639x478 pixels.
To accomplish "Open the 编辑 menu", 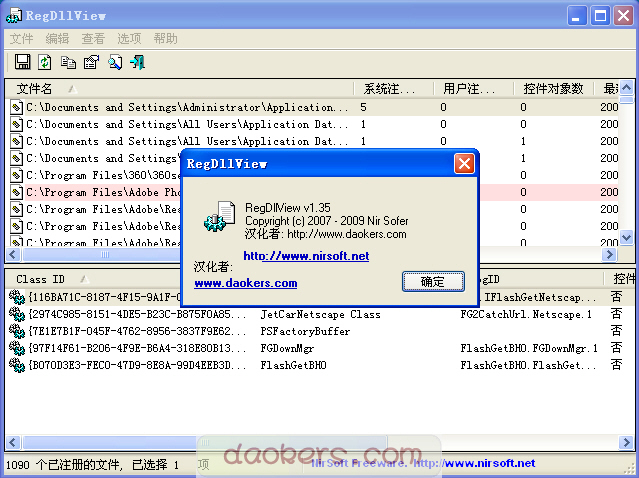I will pos(57,39).
